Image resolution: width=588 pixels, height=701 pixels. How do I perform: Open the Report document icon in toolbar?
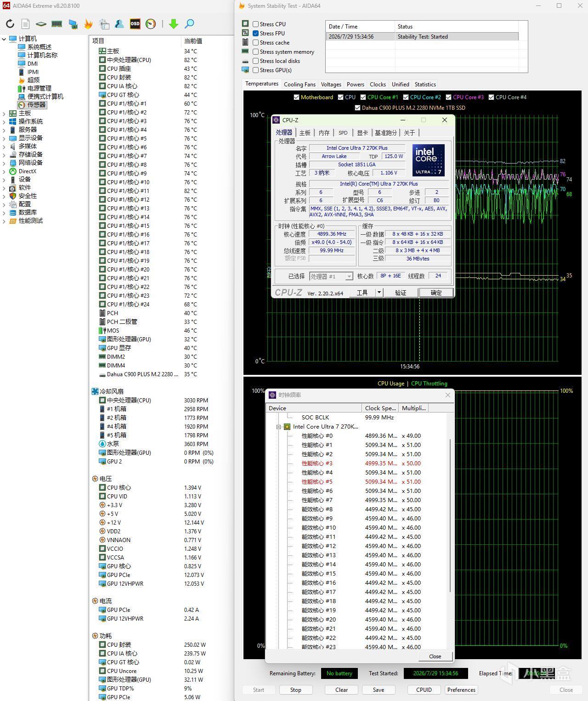click(26, 24)
